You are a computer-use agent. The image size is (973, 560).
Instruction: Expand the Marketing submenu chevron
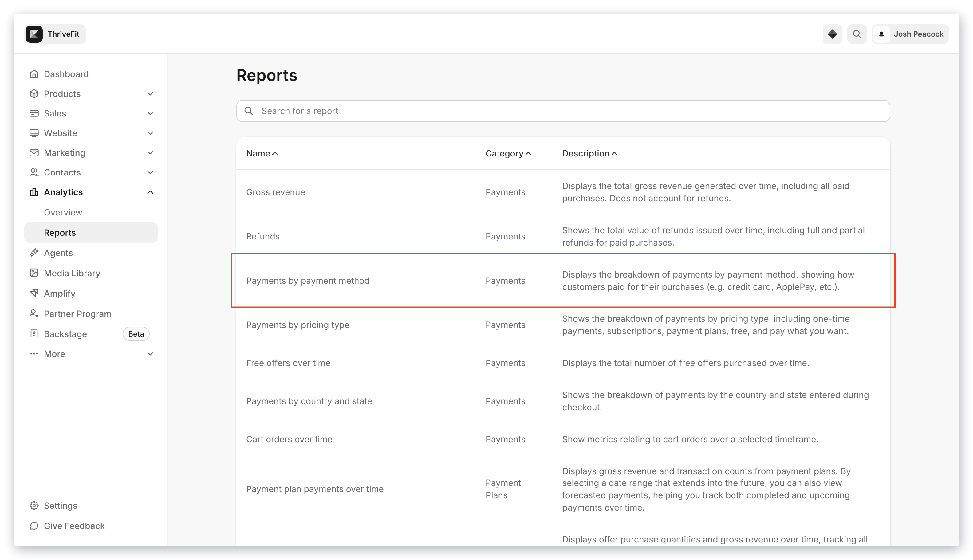(x=150, y=153)
